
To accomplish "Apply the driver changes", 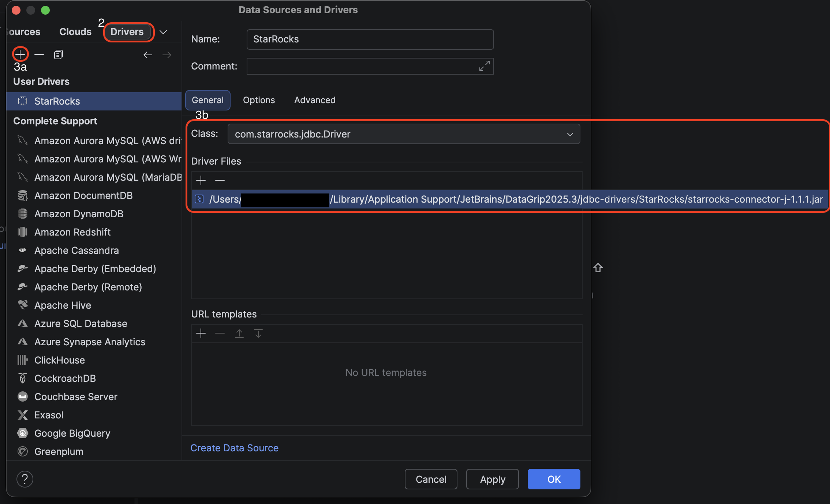I will pyautogui.click(x=492, y=479).
